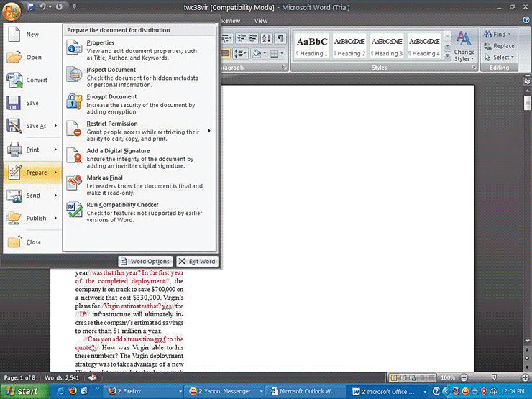Open the Select dropdown in Editing
Viewport: 532px width, 399px height.
click(500, 58)
